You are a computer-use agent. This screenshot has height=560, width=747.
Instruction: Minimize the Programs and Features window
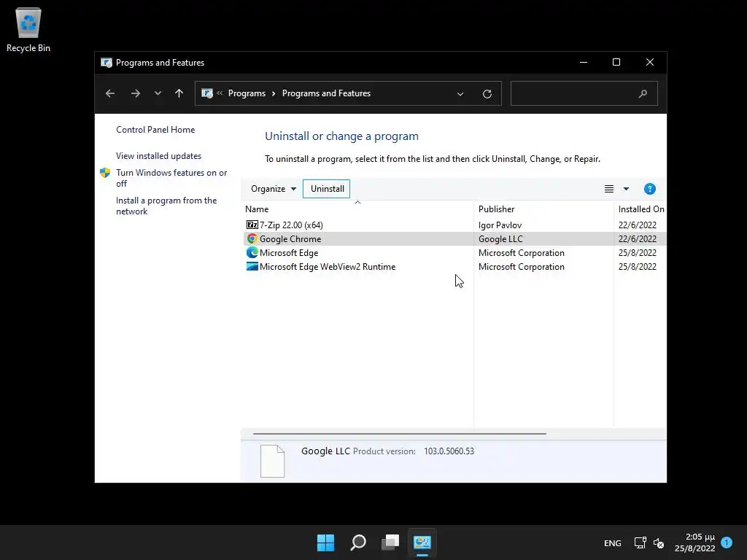(x=583, y=63)
